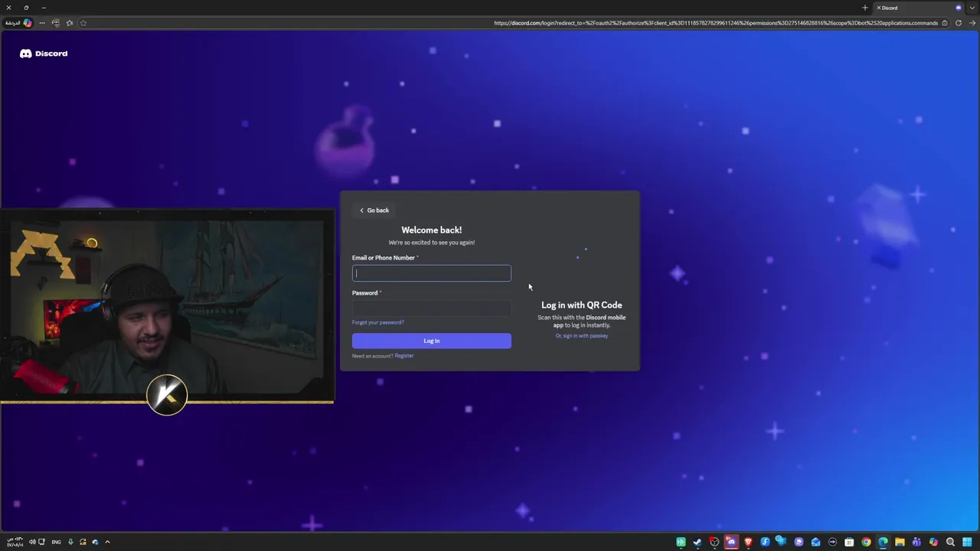Viewport: 980px width, 551px height.
Task: Open OBS Studio from the taskbar
Action: pyautogui.click(x=714, y=542)
